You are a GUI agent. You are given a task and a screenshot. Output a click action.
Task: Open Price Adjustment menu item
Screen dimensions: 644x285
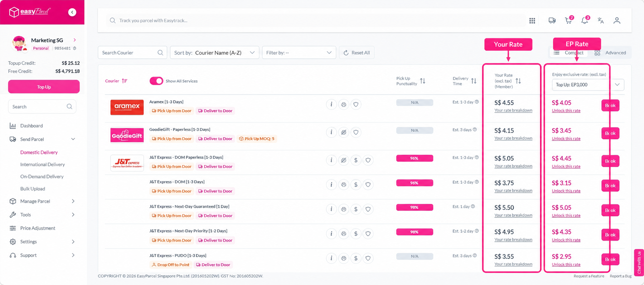pyautogui.click(x=38, y=228)
